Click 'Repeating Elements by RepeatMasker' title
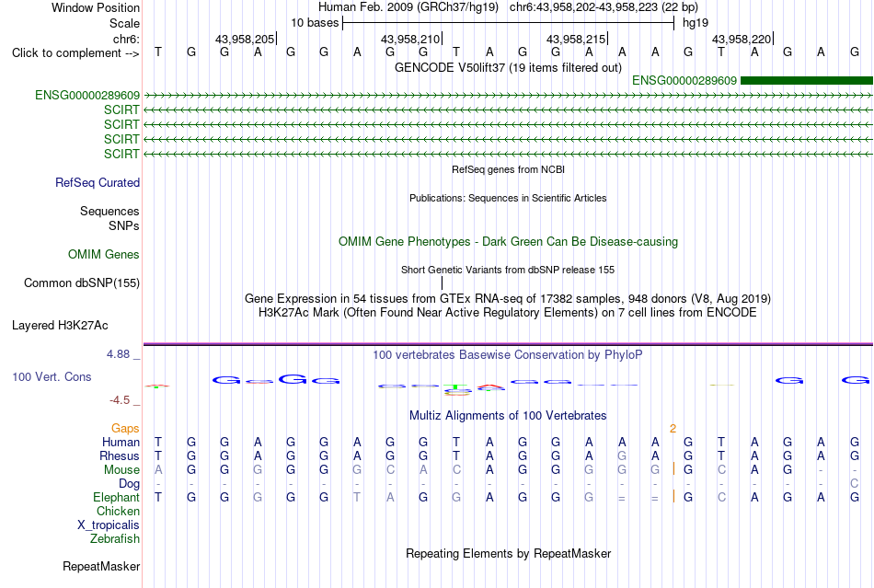Screen dimensions: 874x588 (x=508, y=554)
